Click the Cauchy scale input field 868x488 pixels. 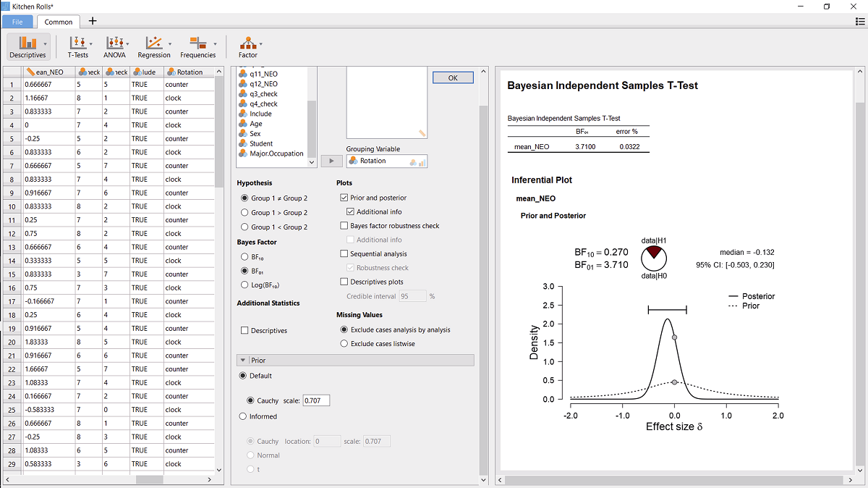(x=316, y=400)
